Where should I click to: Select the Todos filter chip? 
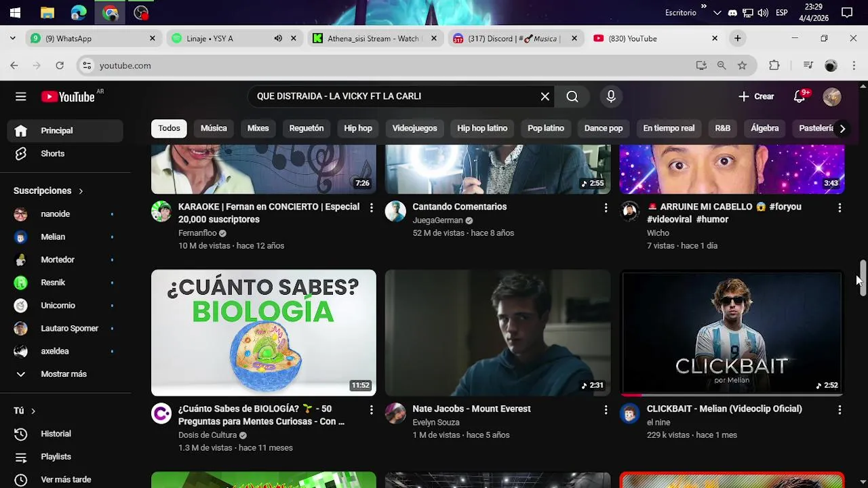point(170,128)
